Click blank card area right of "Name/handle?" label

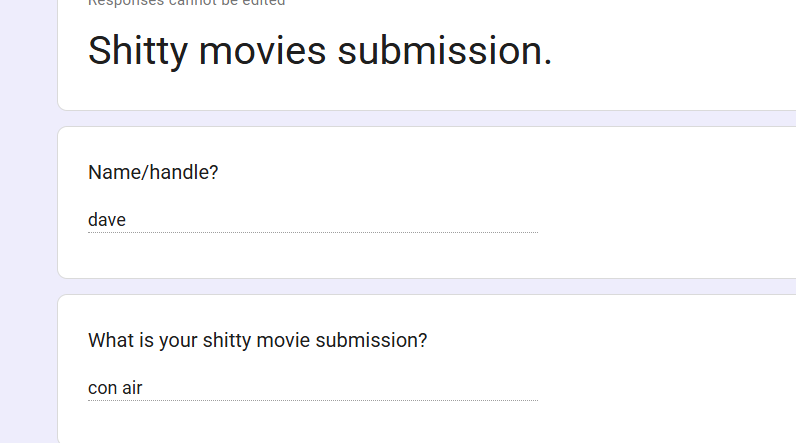[x=508, y=173]
